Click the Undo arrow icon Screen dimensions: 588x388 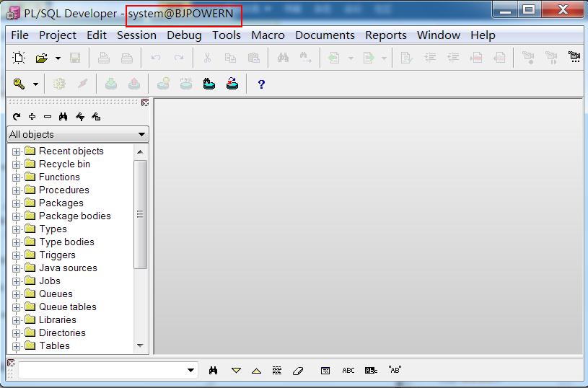tap(156, 58)
